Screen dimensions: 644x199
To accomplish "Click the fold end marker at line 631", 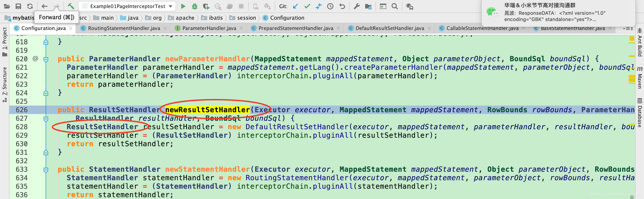I will pyautogui.click(x=46, y=152).
